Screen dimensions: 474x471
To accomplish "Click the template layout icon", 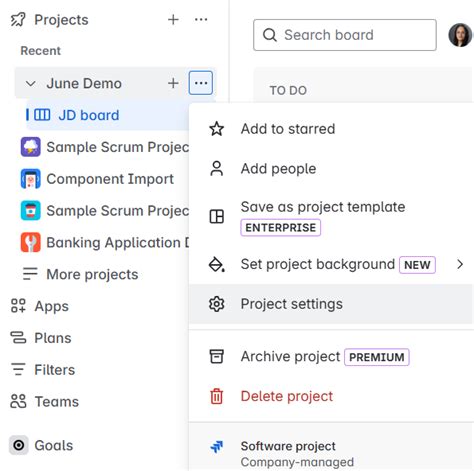I will click(217, 217).
